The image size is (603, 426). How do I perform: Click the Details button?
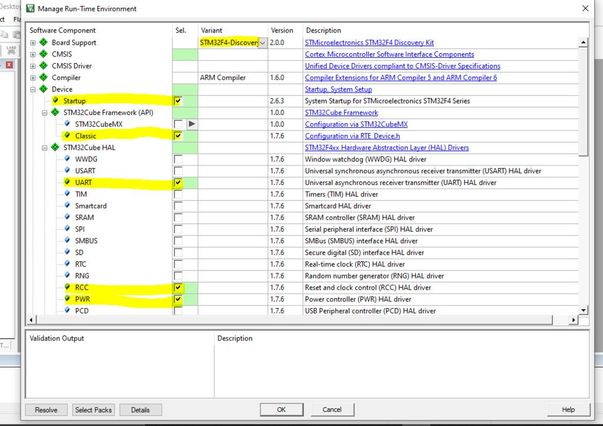coord(140,410)
